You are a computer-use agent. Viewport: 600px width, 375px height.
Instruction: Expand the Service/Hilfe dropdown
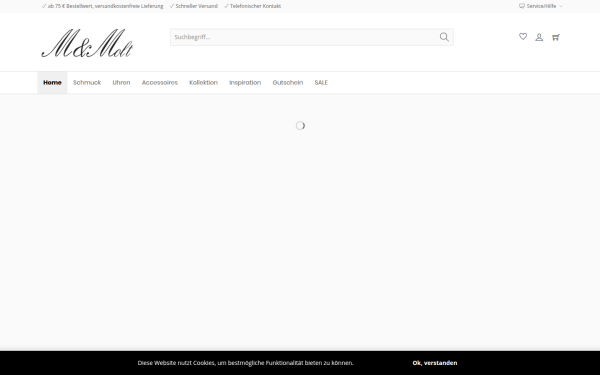point(541,6)
